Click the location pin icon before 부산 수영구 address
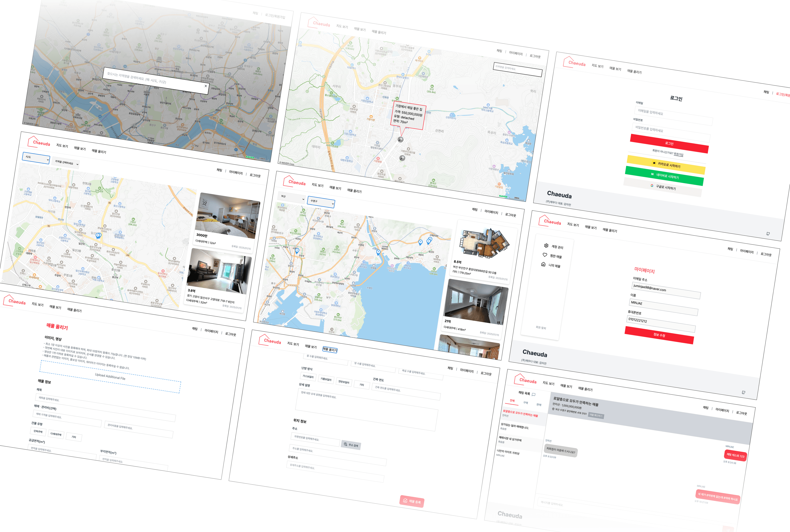This screenshot has width=790, height=532. 553,409
